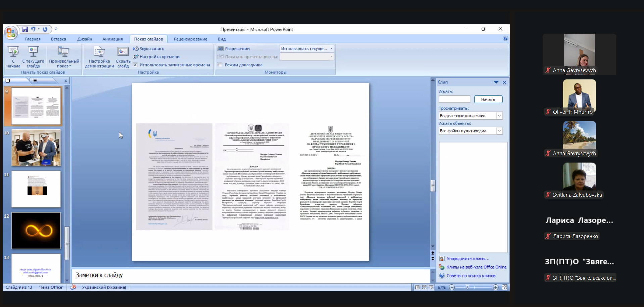The image size is (644, 307).
Task: Click zoom in plus button
Action: tap(495, 287)
